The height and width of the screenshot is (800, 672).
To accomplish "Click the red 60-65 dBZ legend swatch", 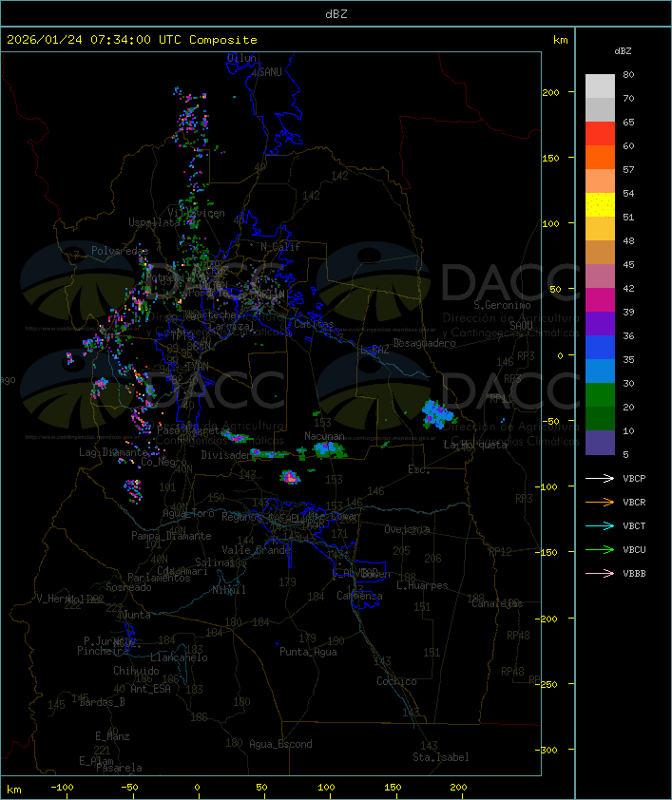I will 600,134.
